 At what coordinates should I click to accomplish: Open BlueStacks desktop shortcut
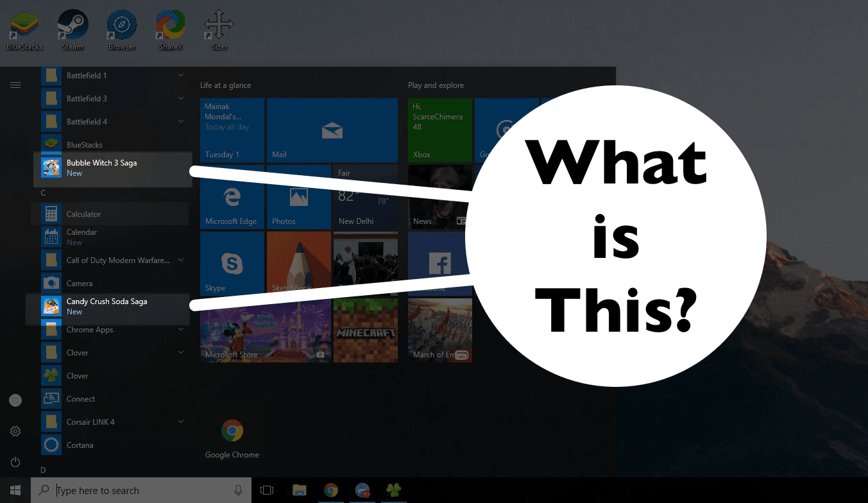24,30
